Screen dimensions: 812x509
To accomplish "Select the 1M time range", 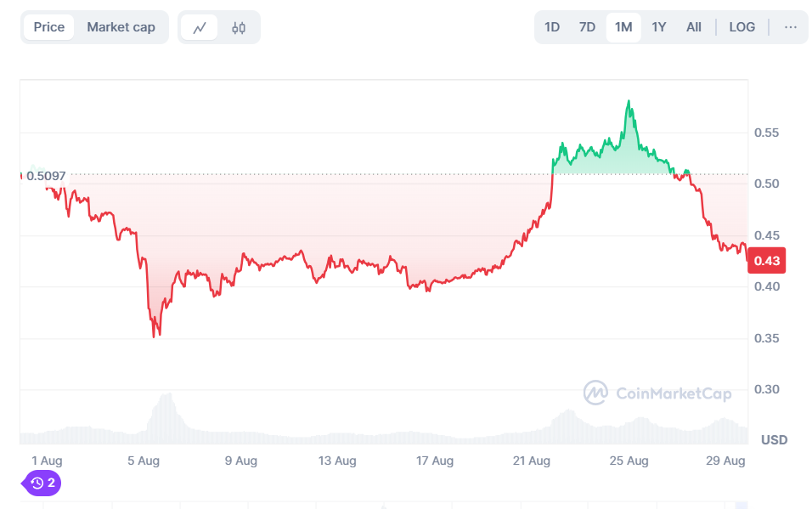I will click(623, 27).
